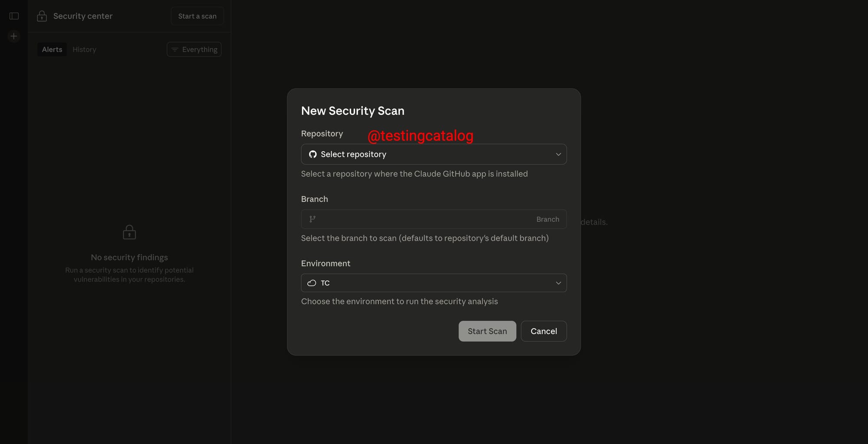Click the 'Choose the environment' helper text
Screen dimensions: 868x444
point(399,302)
